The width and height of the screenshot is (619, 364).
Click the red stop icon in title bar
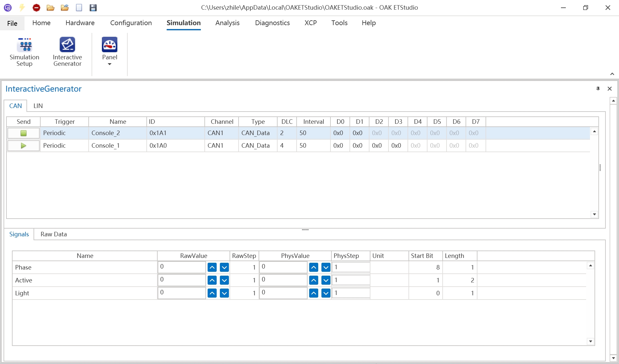tap(36, 8)
